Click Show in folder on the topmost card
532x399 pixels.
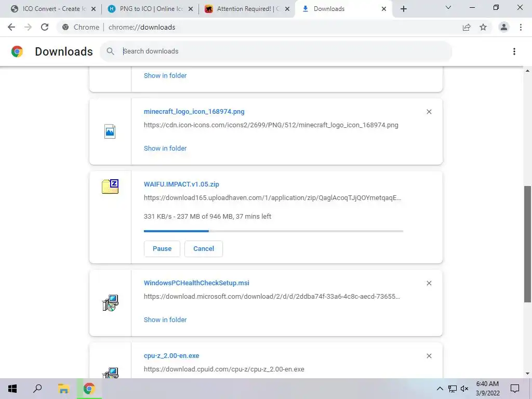[x=165, y=76]
